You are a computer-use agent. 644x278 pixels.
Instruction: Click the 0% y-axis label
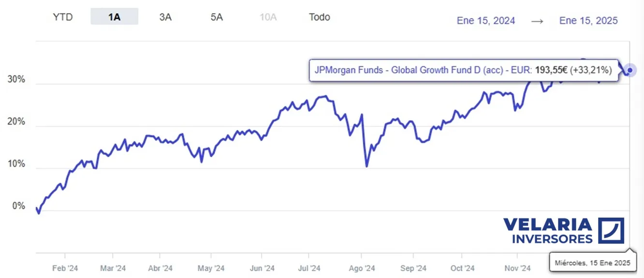click(x=18, y=207)
